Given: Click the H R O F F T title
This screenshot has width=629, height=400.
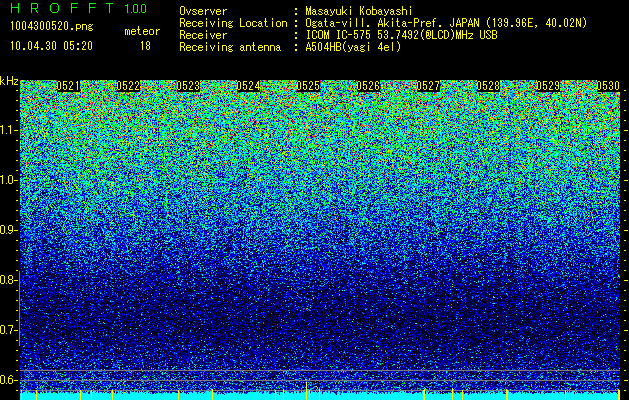Looking at the screenshot, I should 62,8.
